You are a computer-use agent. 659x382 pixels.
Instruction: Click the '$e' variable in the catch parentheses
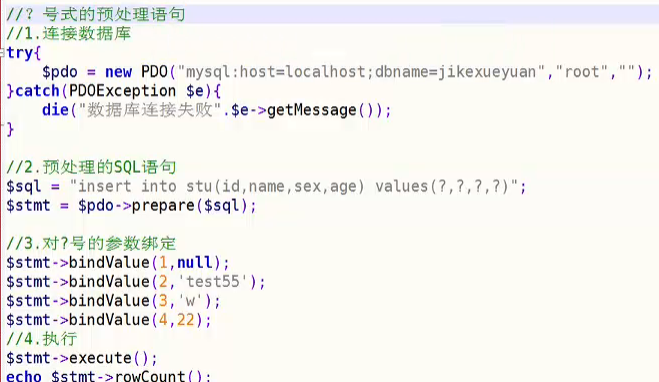click(x=195, y=91)
